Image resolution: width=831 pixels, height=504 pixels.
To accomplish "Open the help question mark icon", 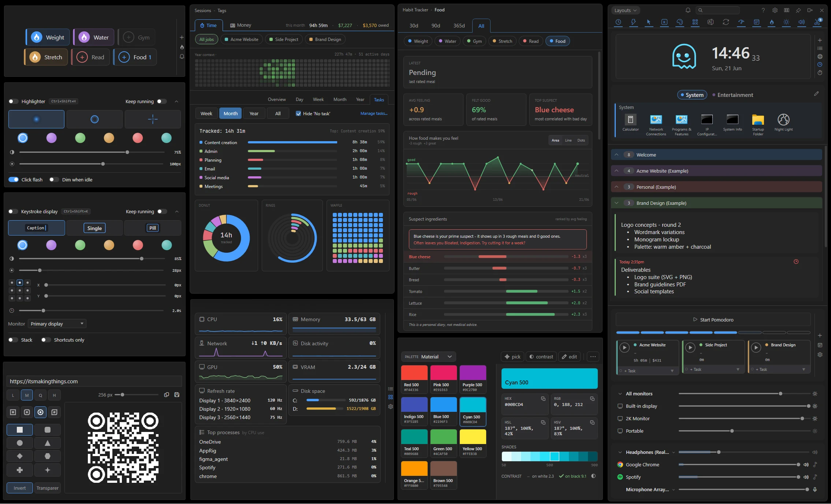I will 763,10.
